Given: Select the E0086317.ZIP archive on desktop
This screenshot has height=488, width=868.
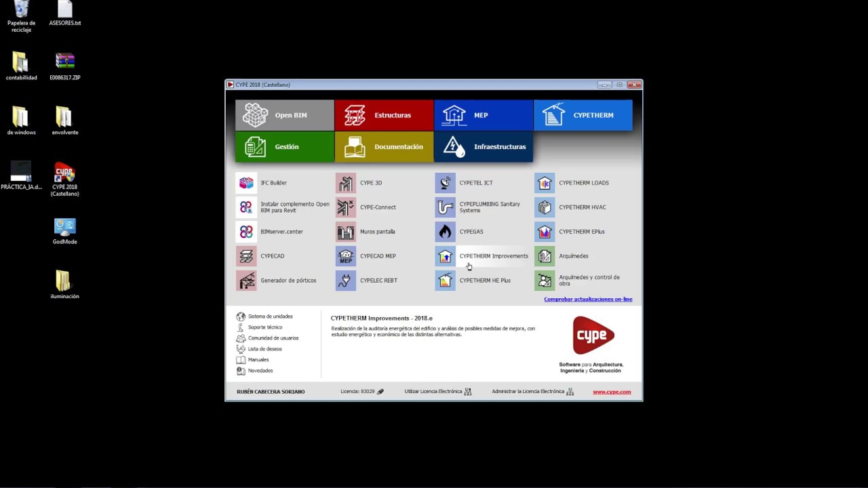Looking at the screenshot, I should pos(64,66).
